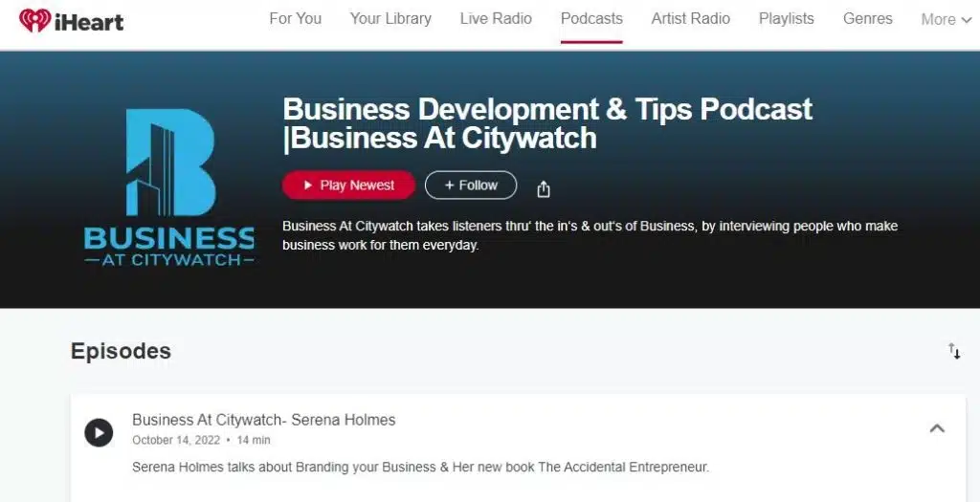Screen dimensions: 980x502
Task: Open the For You tab
Action: (295, 19)
